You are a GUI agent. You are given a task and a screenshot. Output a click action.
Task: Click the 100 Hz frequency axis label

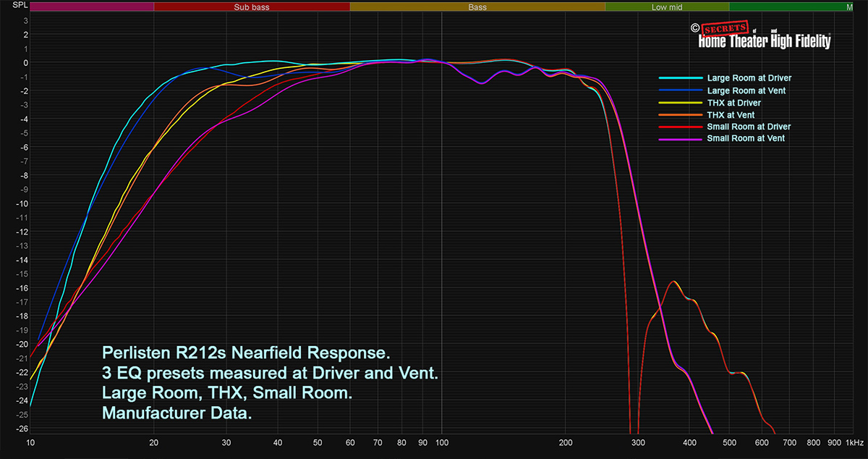442,442
